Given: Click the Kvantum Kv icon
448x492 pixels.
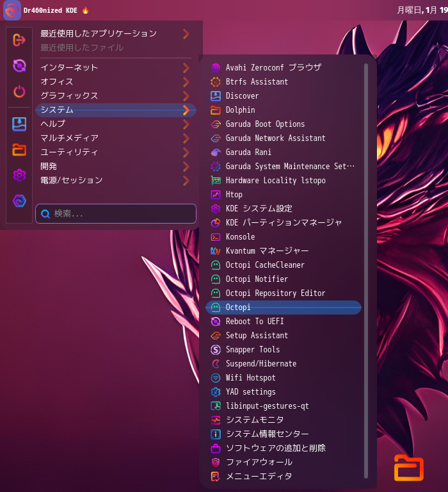Looking at the screenshot, I should [216, 250].
